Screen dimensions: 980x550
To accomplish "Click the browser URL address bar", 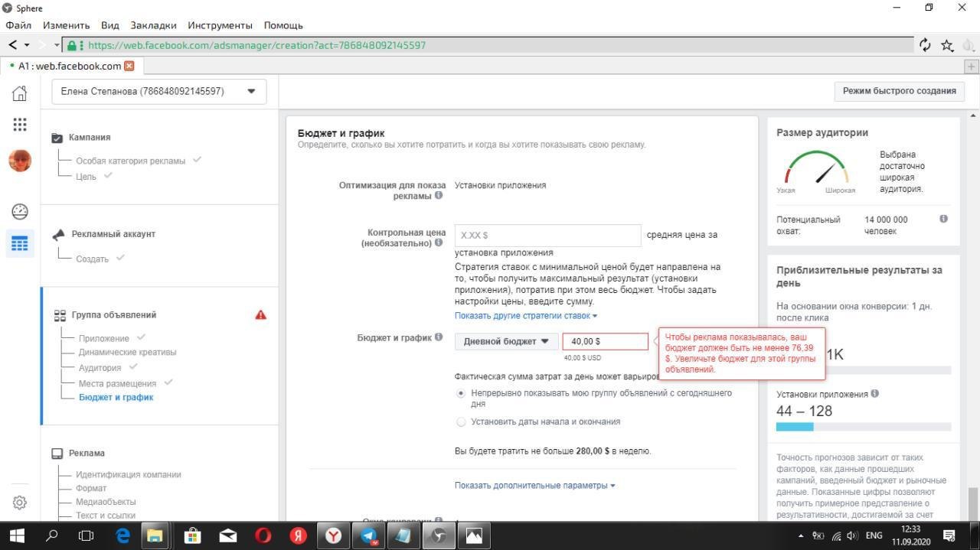I will point(490,45).
